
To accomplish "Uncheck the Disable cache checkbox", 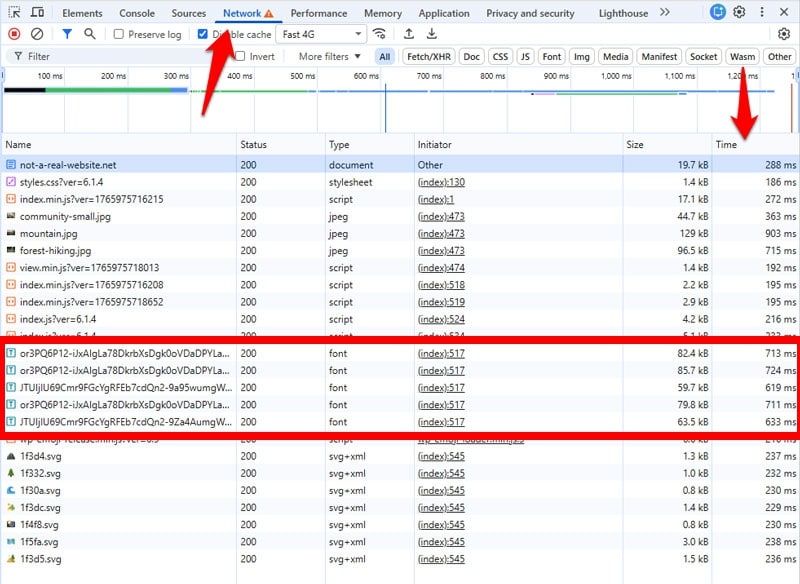I will [x=203, y=33].
